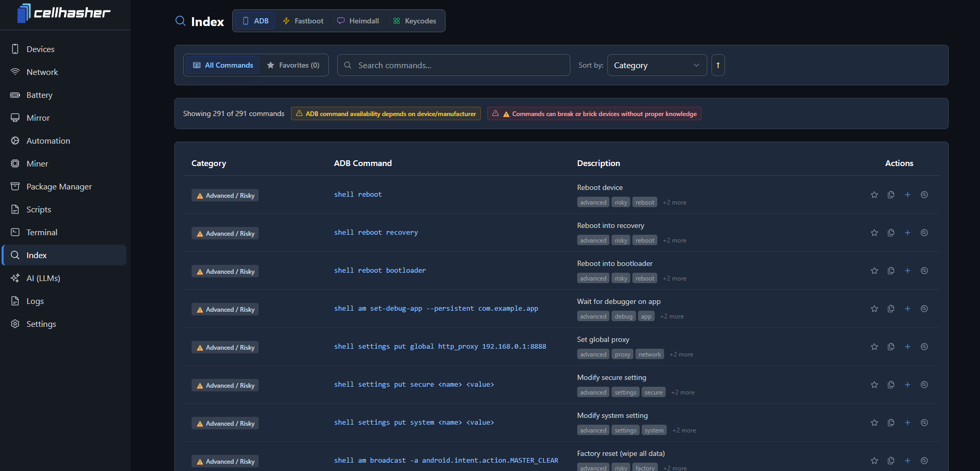Viewport: 980px width, 471px height.
Task: Switch to the Fastboot tab
Action: tap(303, 21)
